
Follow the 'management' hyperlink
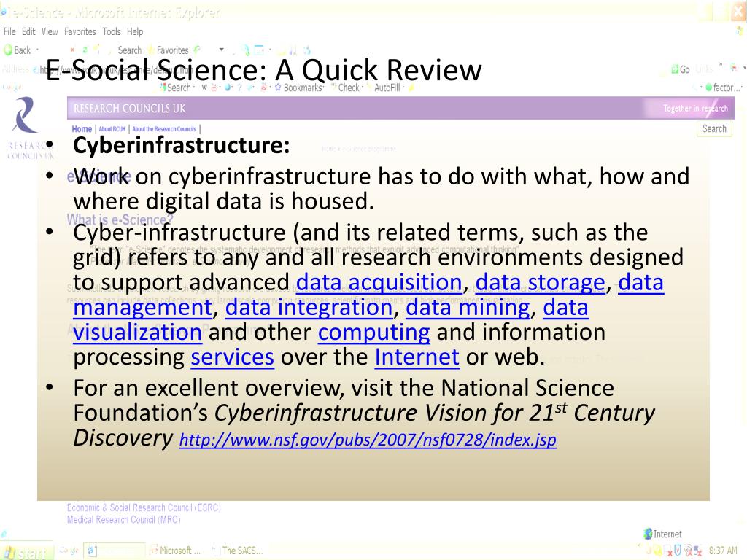142,307
